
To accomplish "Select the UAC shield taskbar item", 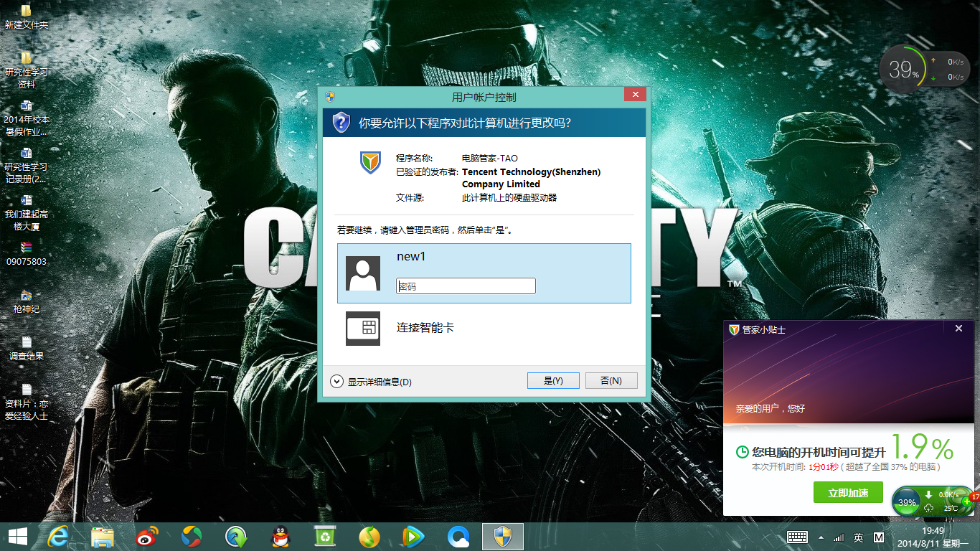I will click(x=503, y=536).
